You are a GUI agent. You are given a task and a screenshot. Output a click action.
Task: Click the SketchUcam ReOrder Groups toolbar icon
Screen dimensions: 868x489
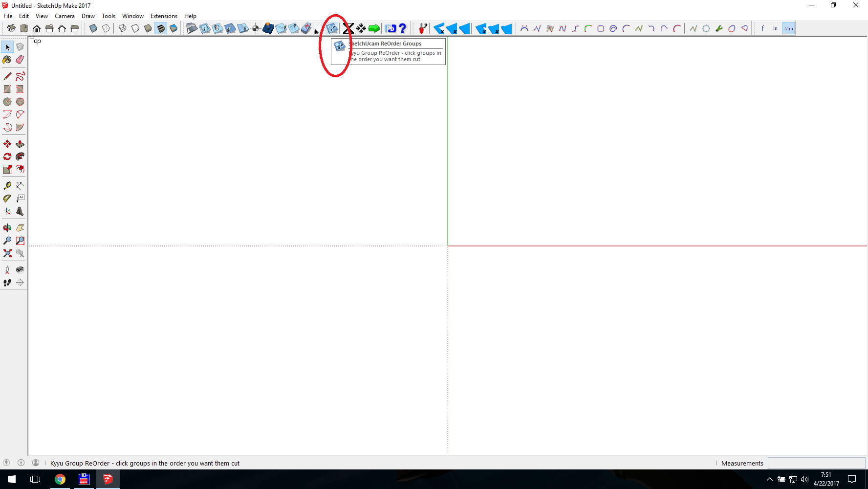pyautogui.click(x=332, y=28)
